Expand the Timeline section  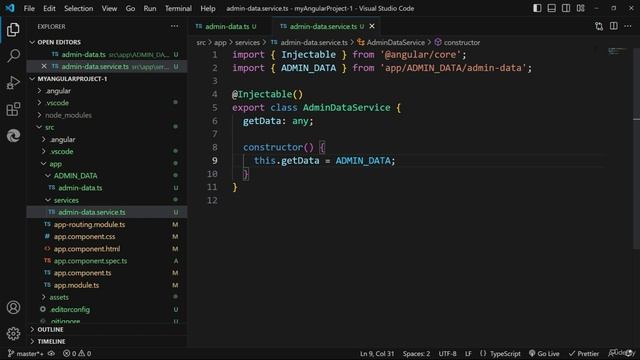pos(107,341)
